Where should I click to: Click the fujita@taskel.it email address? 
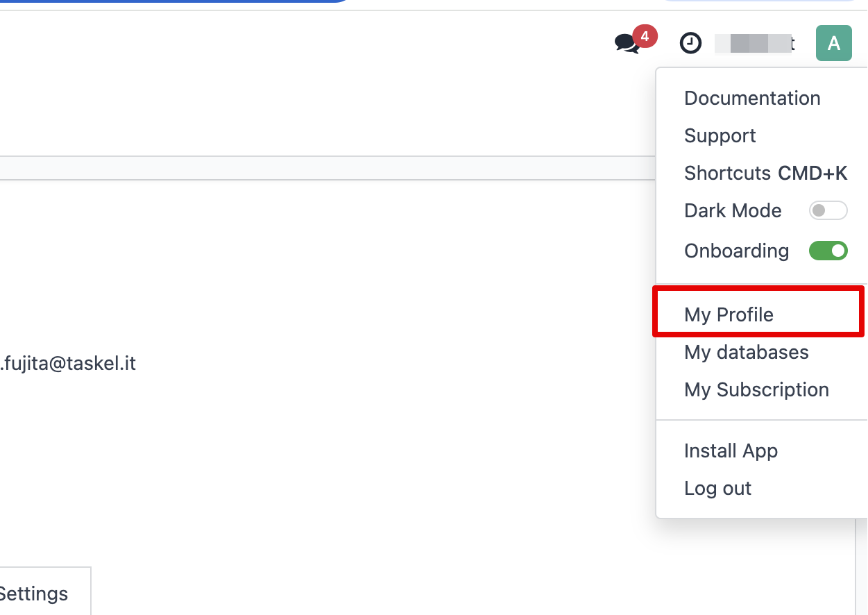68,364
